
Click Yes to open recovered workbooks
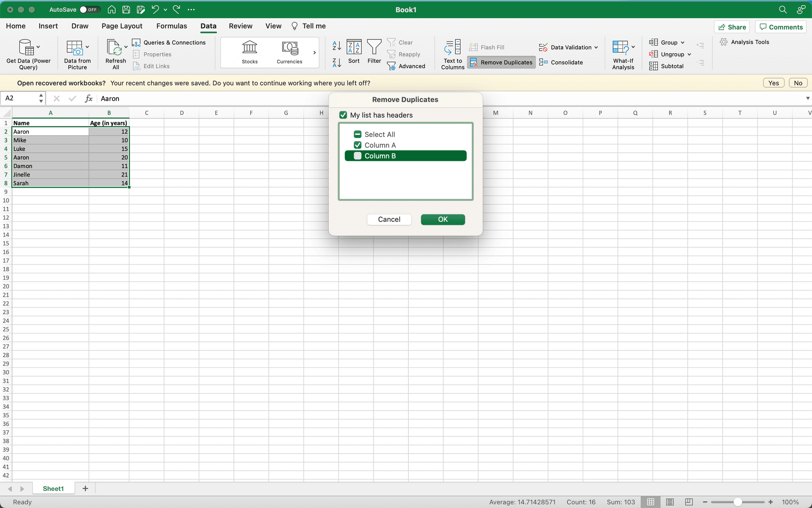(x=773, y=82)
